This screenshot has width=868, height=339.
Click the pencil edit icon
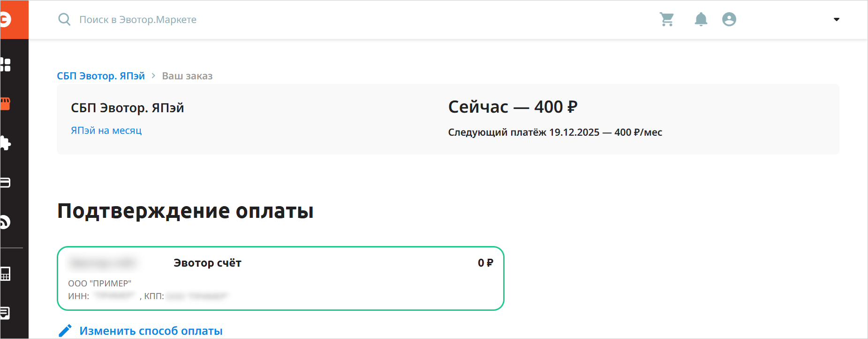pos(65,331)
